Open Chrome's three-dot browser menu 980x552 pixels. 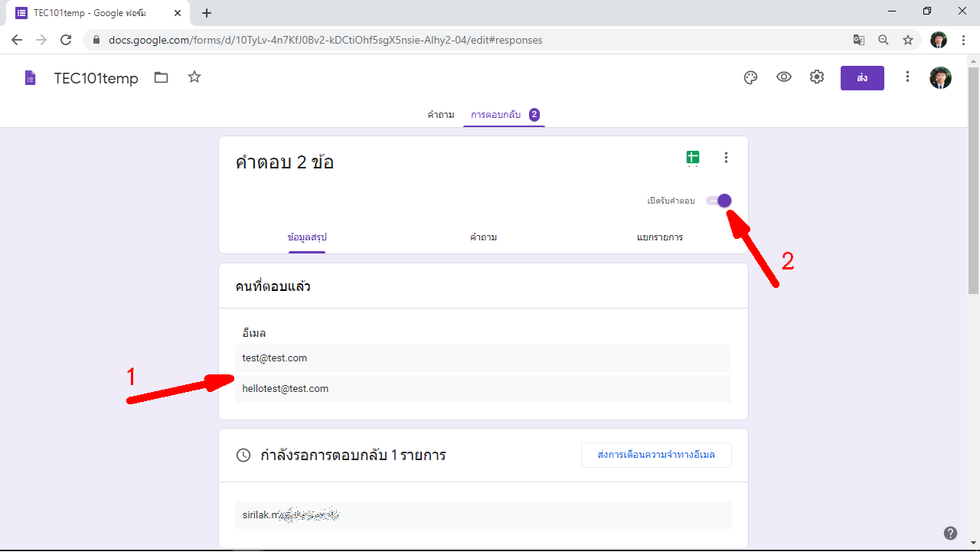point(963,40)
